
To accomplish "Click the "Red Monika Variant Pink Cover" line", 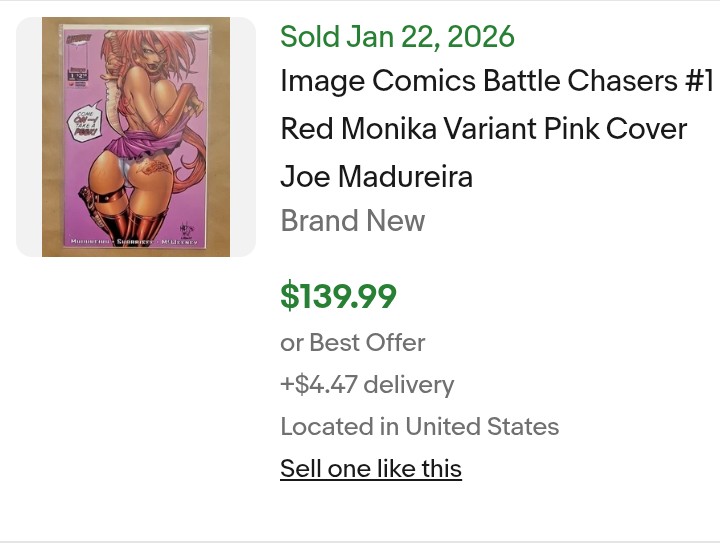I will [x=483, y=129].
